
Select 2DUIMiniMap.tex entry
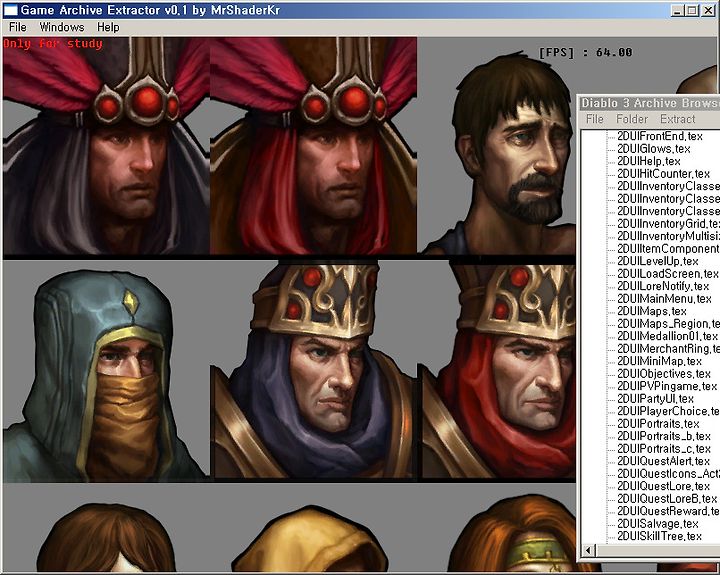click(x=659, y=361)
